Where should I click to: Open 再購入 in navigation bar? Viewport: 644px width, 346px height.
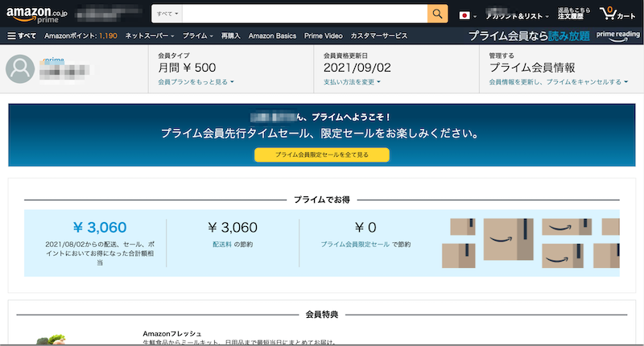pyautogui.click(x=230, y=35)
